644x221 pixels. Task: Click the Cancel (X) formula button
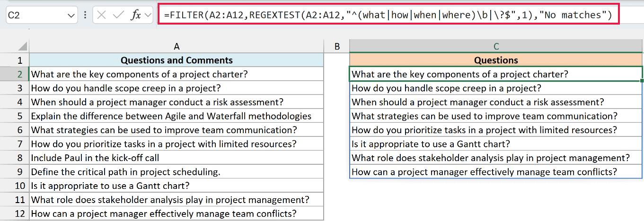101,15
